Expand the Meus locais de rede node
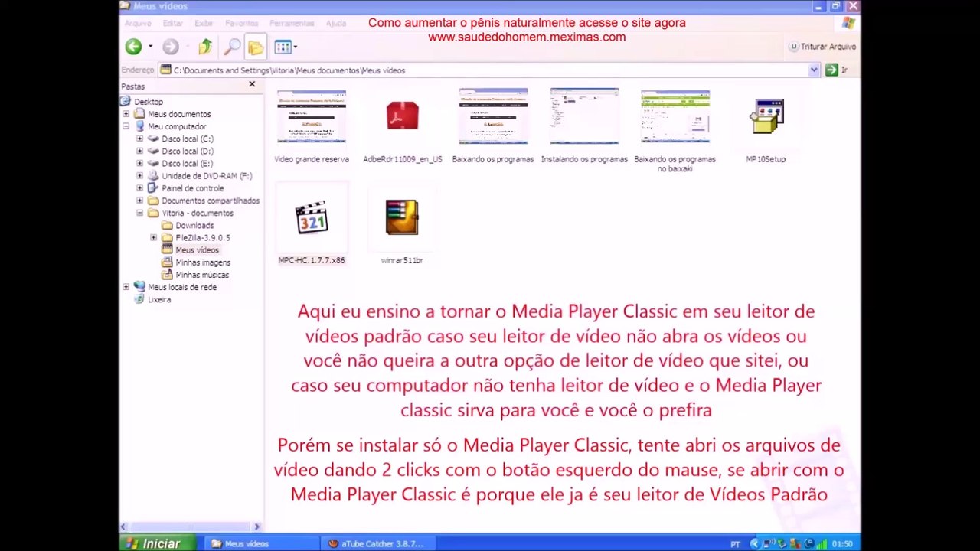This screenshot has width=980, height=551. point(126,287)
